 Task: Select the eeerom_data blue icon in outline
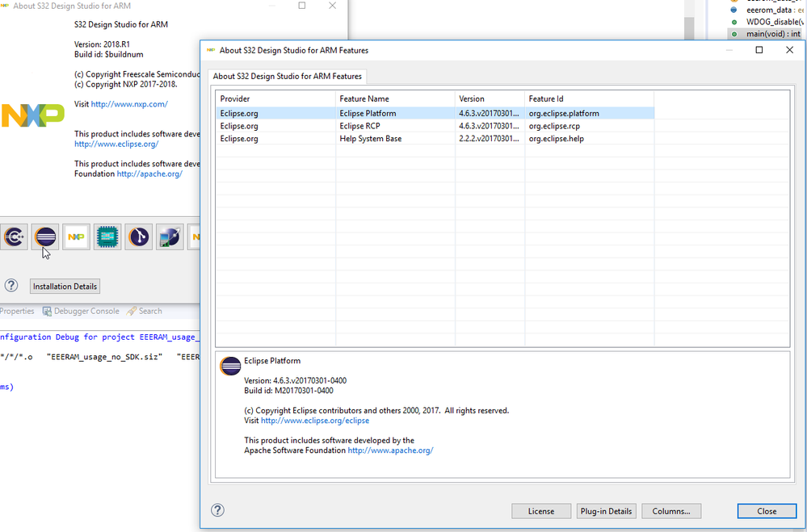[734, 10]
